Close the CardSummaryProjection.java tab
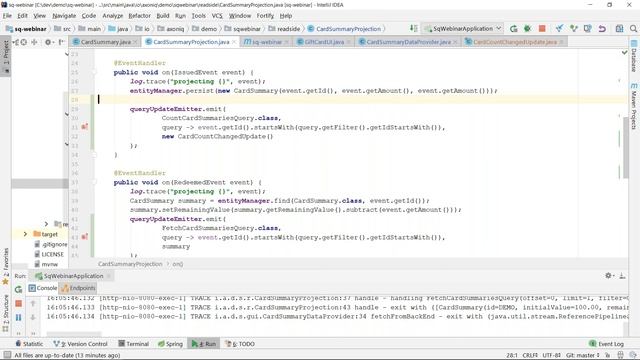Viewport: 640px width, 360px height. [234, 42]
